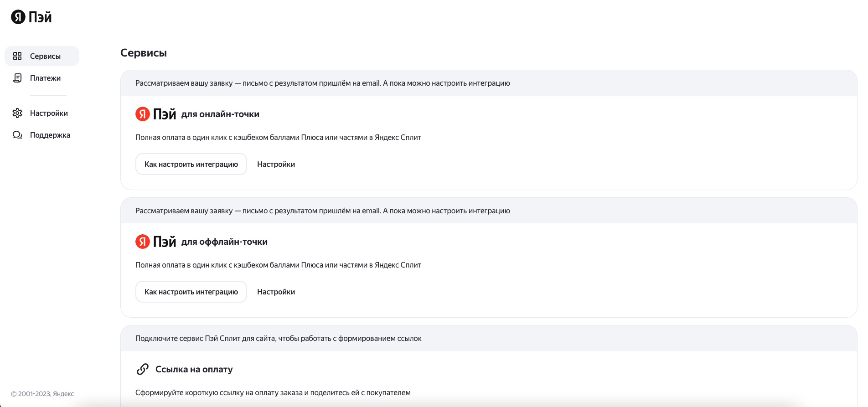Click the red Yandex icon for online point
The width and height of the screenshot is (868, 407).
point(143,114)
